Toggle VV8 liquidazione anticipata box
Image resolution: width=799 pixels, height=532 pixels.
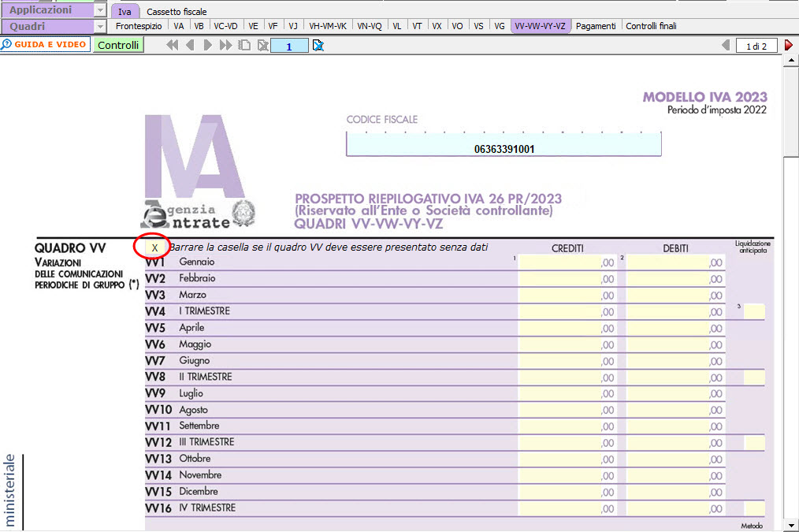[x=754, y=377]
